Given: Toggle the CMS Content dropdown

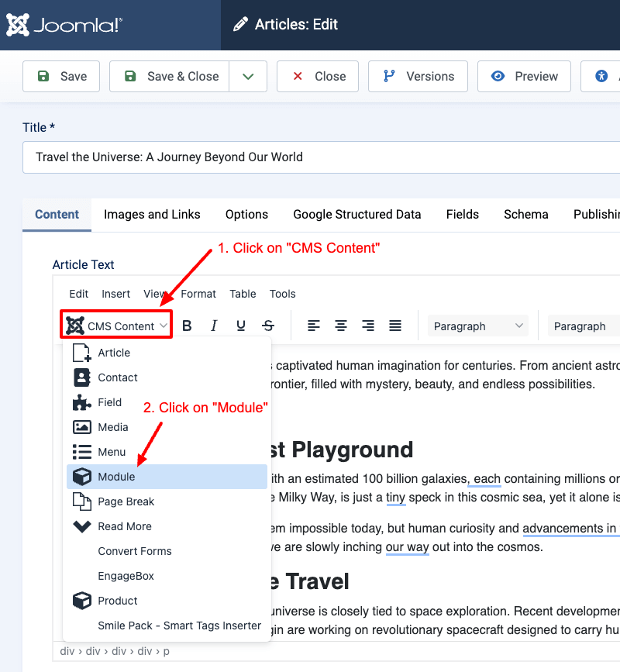Looking at the screenshot, I should tap(116, 326).
